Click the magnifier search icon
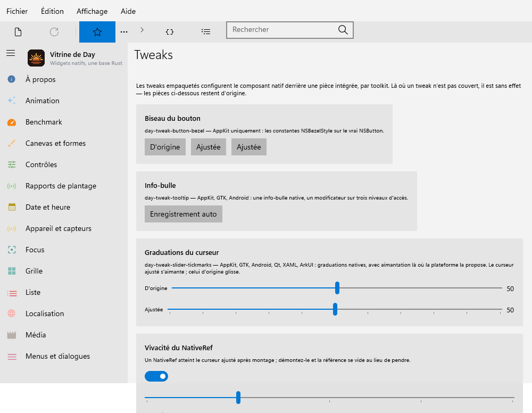Viewport: 532px width, 413px height. coord(343,30)
